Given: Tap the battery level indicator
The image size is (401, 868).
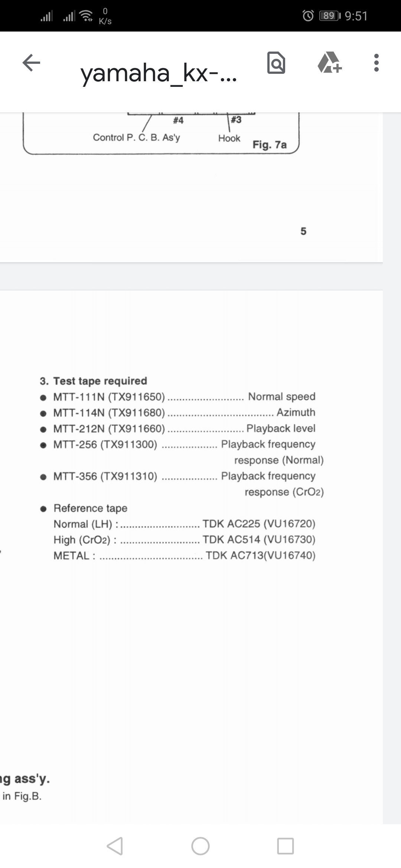Looking at the screenshot, I should [x=330, y=16].
